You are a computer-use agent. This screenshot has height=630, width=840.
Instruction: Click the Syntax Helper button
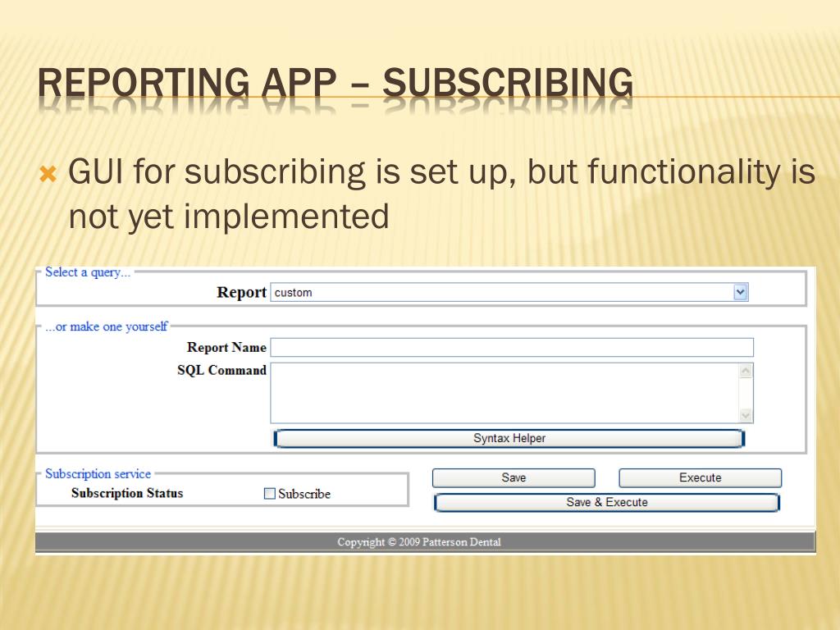[509, 438]
